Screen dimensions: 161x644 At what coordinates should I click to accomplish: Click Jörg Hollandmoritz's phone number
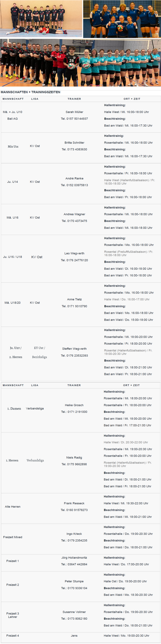[x=74, y=564]
